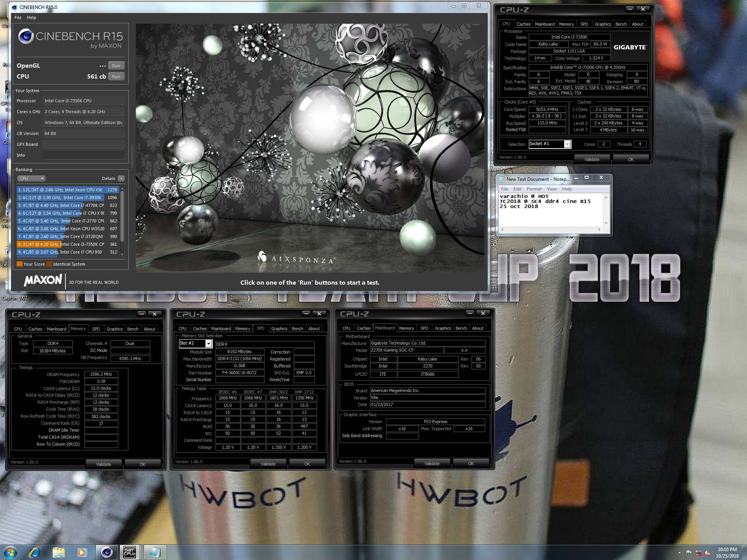Click Validate in Mainboard CPU-Z window
This screenshot has width=747, height=560.
pyautogui.click(x=432, y=464)
